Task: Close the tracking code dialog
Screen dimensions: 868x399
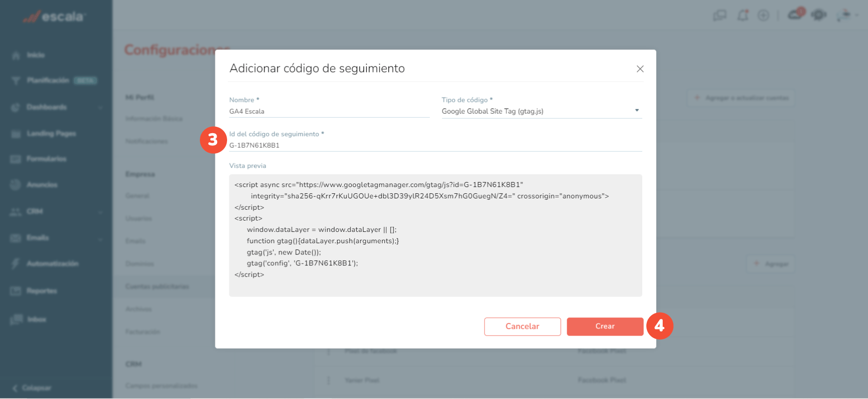Action: point(640,69)
